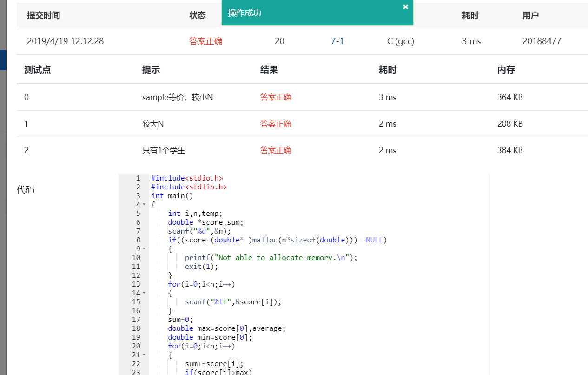This screenshot has width=588, height=375.
Task: Click the malloc line in code
Action: 277,240
